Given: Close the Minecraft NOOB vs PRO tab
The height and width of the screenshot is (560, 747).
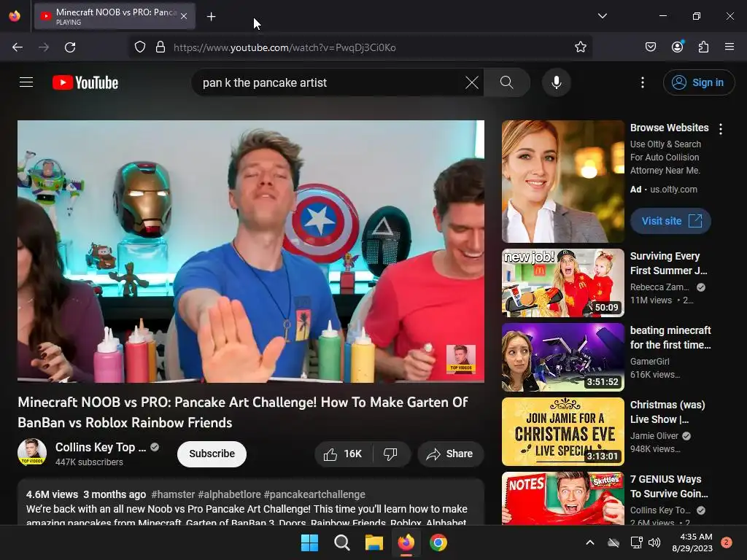Looking at the screenshot, I should (x=184, y=16).
